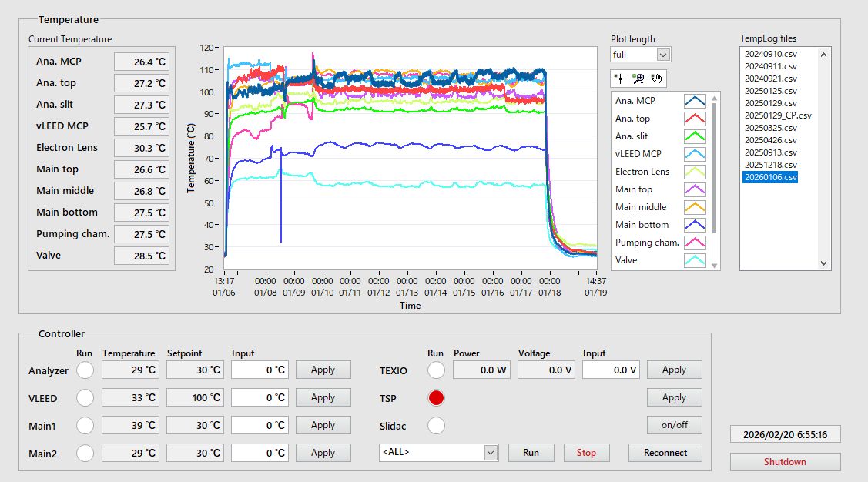
Task: Click the Valve plot legend icon
Action: pyautogui.click(x=695, y=260)
